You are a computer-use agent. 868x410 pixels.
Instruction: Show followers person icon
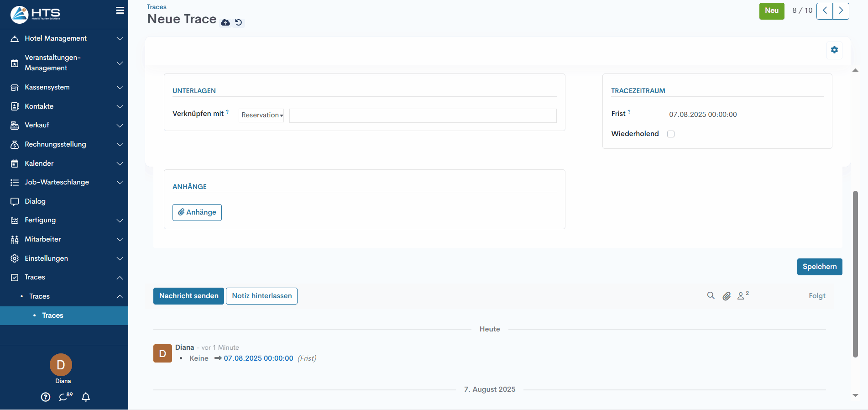[742, 296]
